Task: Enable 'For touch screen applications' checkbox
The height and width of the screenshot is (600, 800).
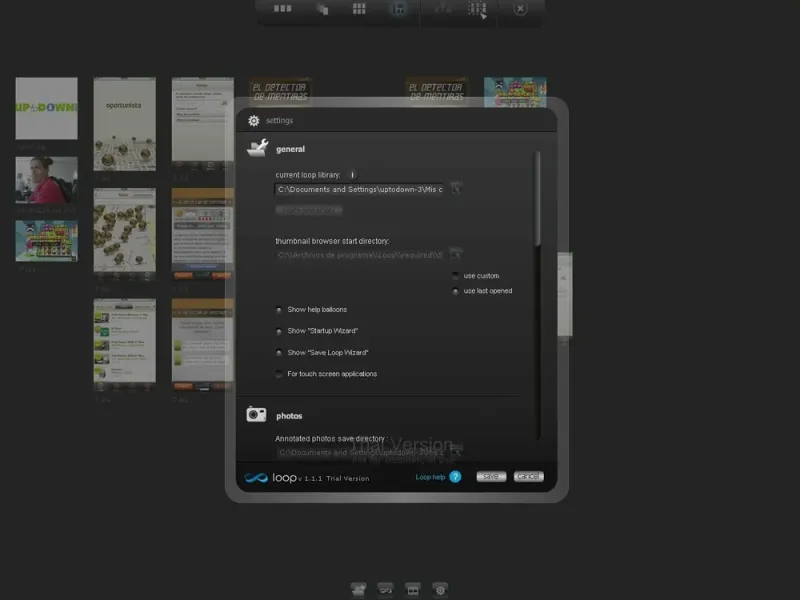Action: pos(279,374)
